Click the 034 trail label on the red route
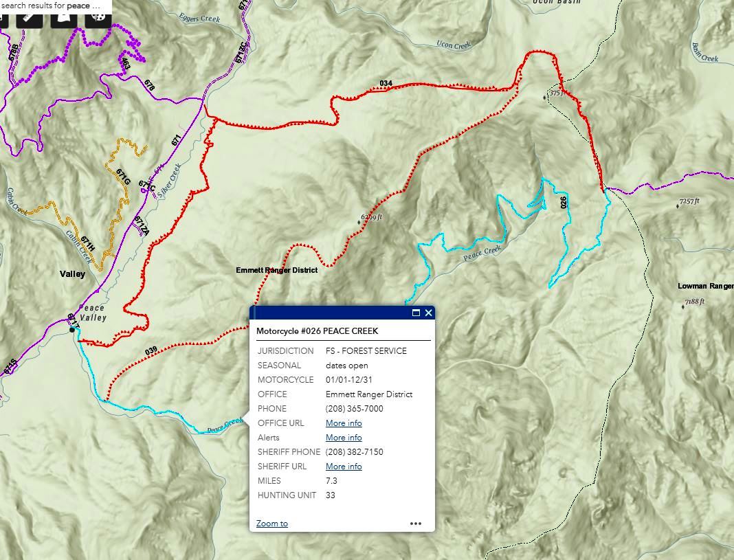This screenshot has width=734, height=560. pos(386,84)
